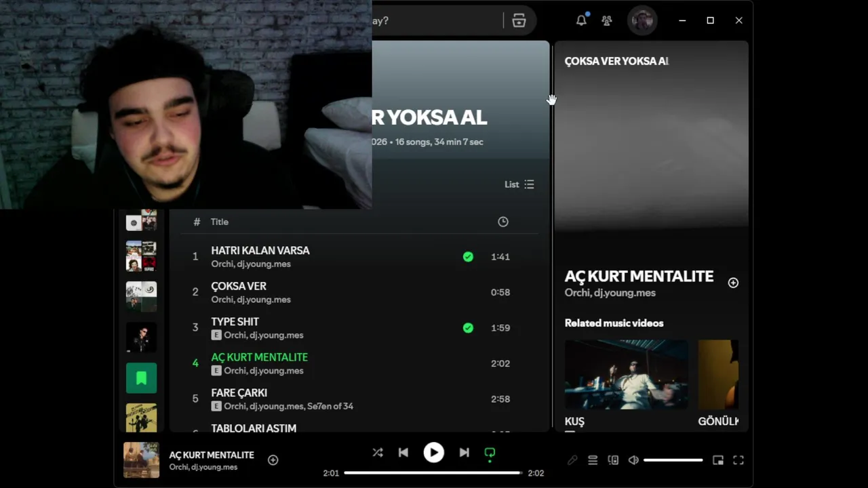Open library item with sunglasses portrait cover
Viewport: 868px width, 488px height.
[x=141, y=338]
